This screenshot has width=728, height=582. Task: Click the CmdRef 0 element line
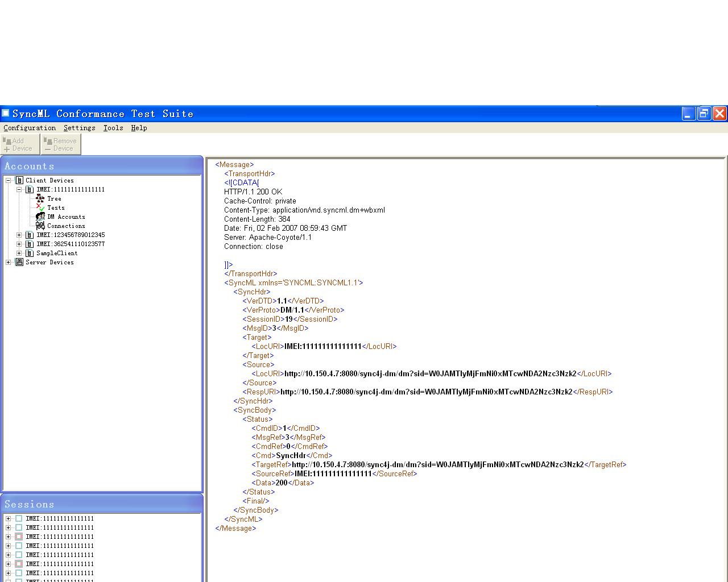[289, 446]
